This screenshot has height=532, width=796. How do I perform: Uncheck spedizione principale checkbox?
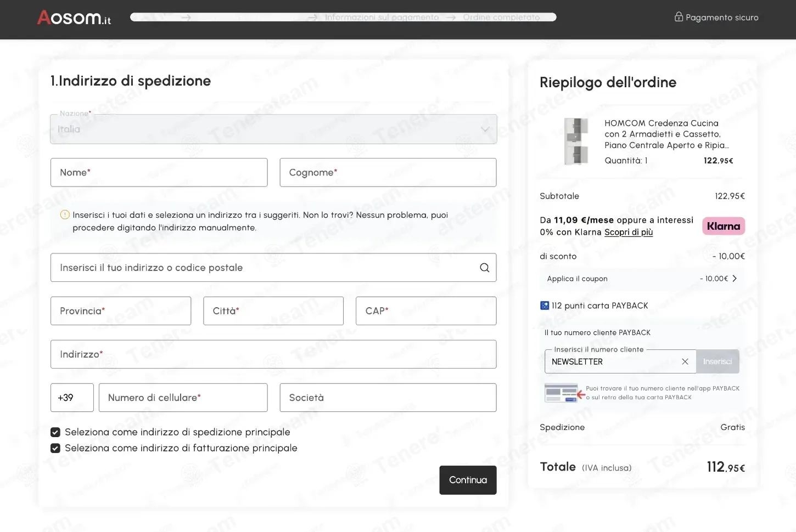coord(55,432)
